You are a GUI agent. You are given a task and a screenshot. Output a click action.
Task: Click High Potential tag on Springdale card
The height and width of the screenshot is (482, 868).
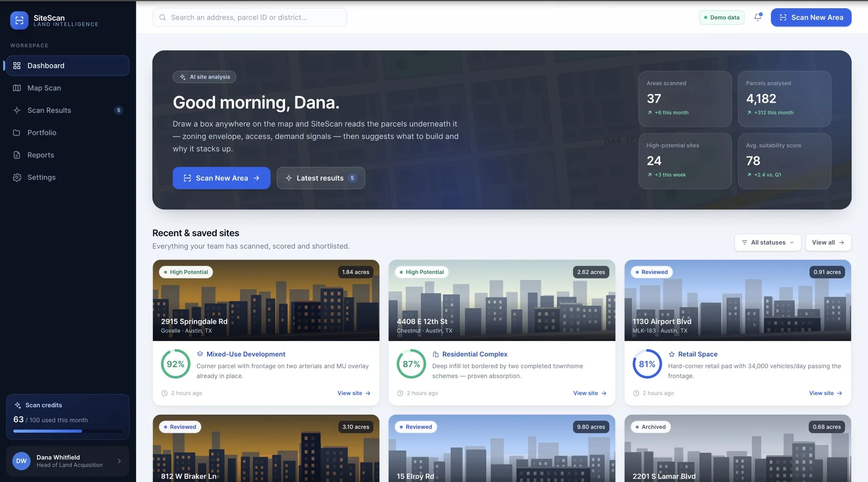coord(186,272)
